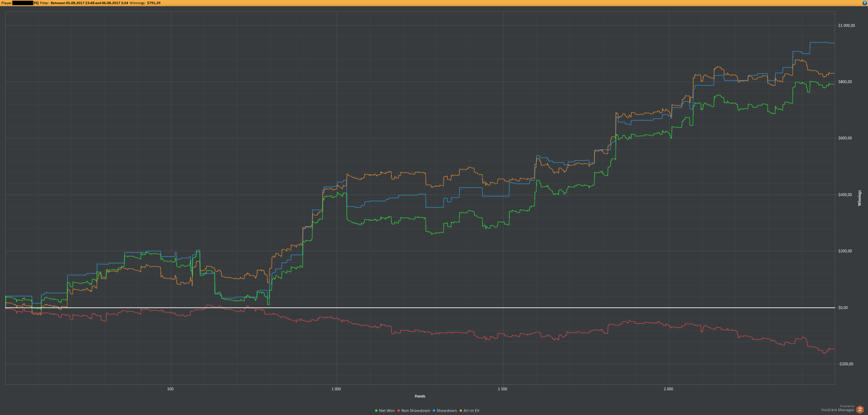Toggle the All-In EV series label
Image resolution: width=868 pixels, height=415 pixels.
click(x=471, y=411)
